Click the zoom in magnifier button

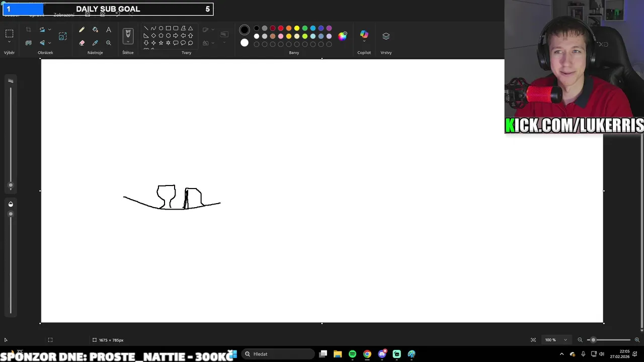pyautogui.click(x=637, y=340)
